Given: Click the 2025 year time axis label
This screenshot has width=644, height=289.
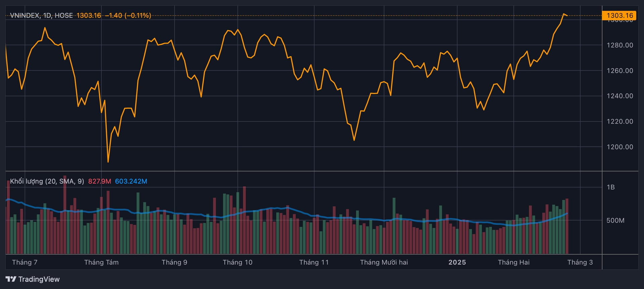Looking at the screenshot, I should pyautogui.click(x=457, y=262).
